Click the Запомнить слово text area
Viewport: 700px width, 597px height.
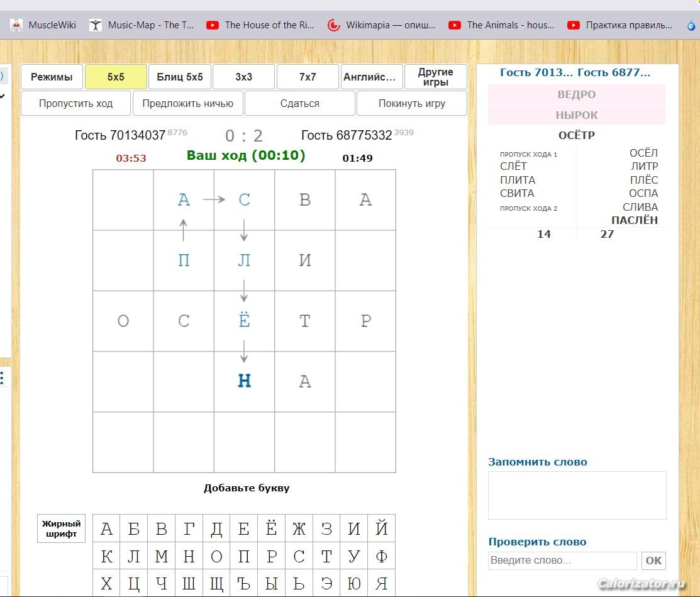click(x=577, y=495)
